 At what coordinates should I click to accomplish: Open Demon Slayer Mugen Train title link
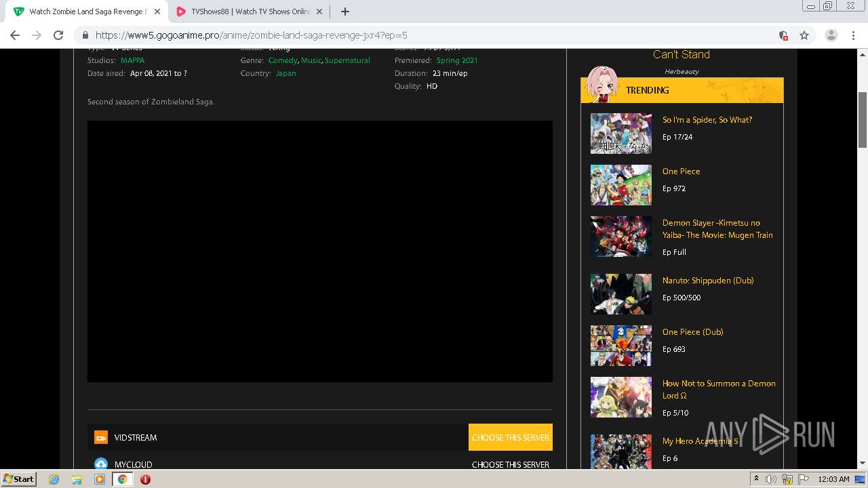tap(717, 229)
